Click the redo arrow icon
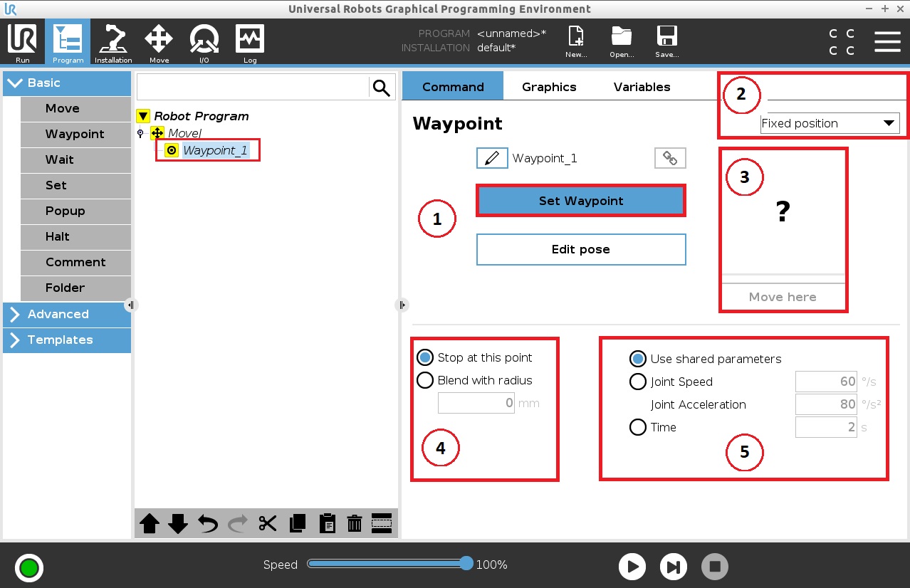 [x=238, y=524]
